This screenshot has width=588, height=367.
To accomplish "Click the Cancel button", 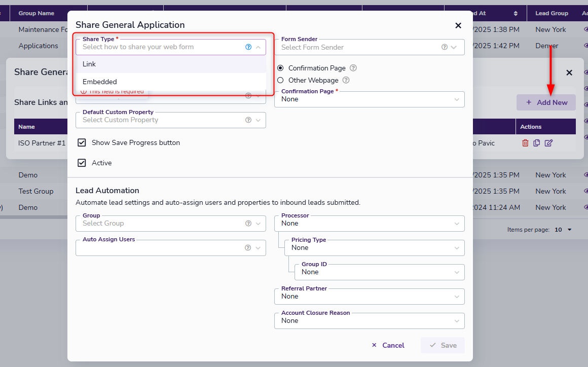I will click(388, 345).
